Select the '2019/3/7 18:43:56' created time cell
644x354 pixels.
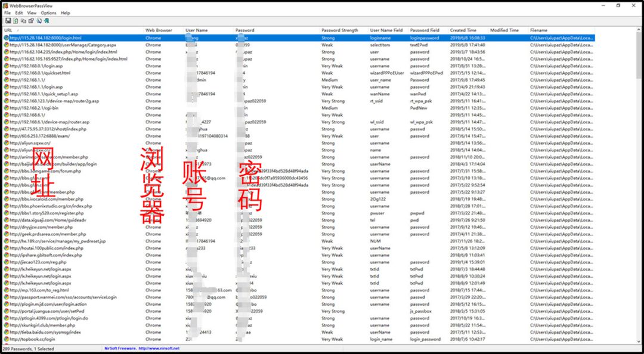(x=467, y=52)
